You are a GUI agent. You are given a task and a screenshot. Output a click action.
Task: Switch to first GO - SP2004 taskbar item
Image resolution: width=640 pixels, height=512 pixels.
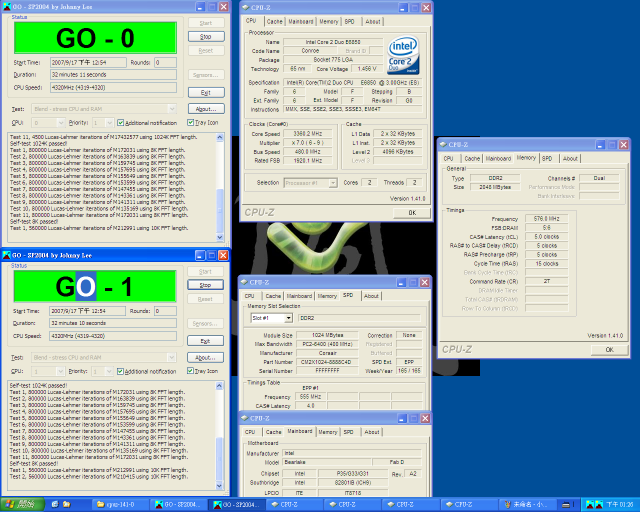tap(178, 505)
